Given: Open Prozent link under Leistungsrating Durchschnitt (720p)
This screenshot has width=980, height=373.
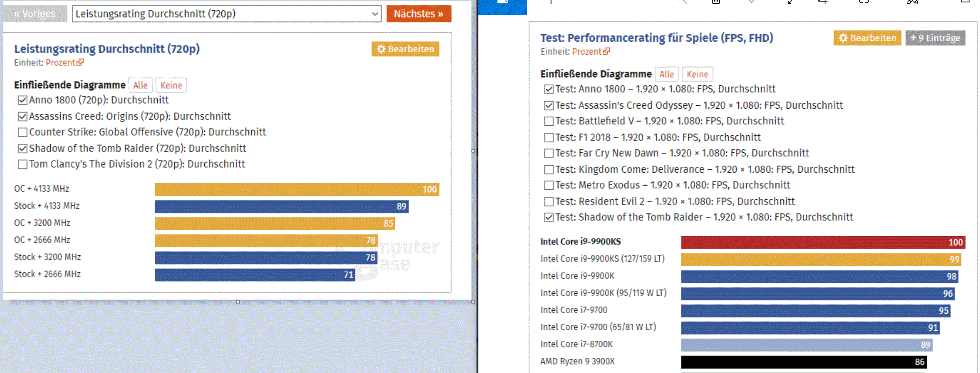Looking at the screenshot, I should 65,63.
